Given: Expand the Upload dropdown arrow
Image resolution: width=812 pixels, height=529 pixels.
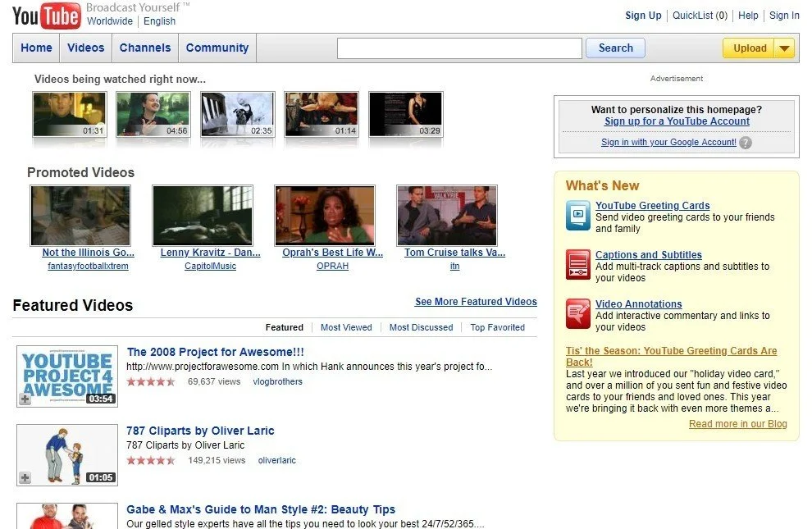Looking at the screenshot, I should click(784, 48).
